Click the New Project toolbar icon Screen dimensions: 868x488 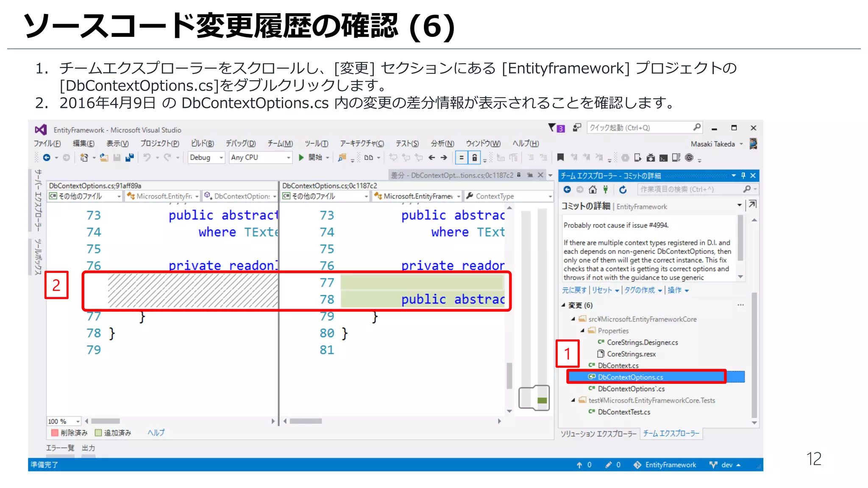pyautogui.click(x=84, y=158)
